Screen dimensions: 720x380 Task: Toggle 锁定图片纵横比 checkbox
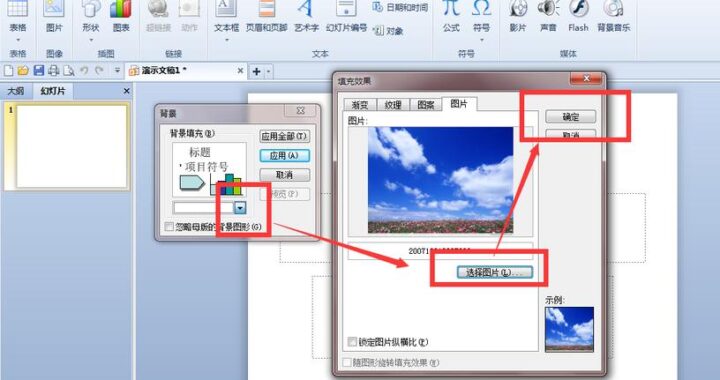pyautogui.click(x=352, y=342)
